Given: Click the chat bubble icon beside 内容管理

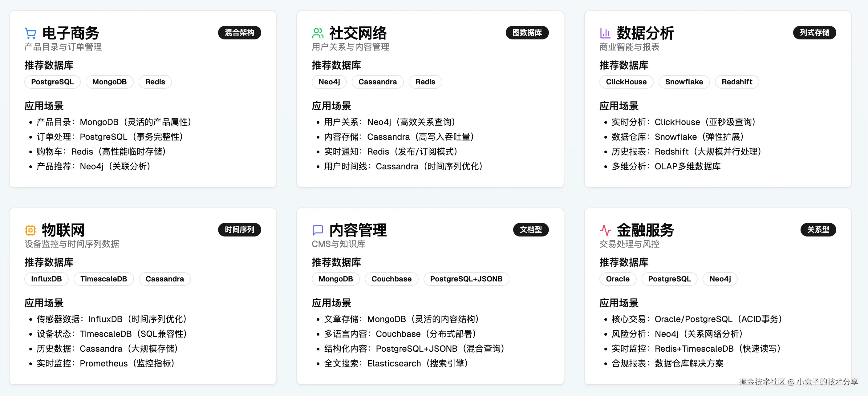Looking at the screenshot, I should (318, 230).
